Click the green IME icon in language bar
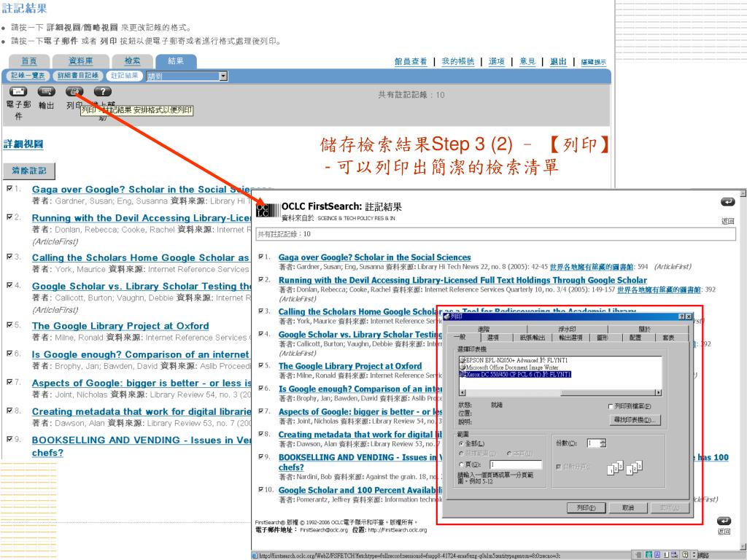 [649, 555]
